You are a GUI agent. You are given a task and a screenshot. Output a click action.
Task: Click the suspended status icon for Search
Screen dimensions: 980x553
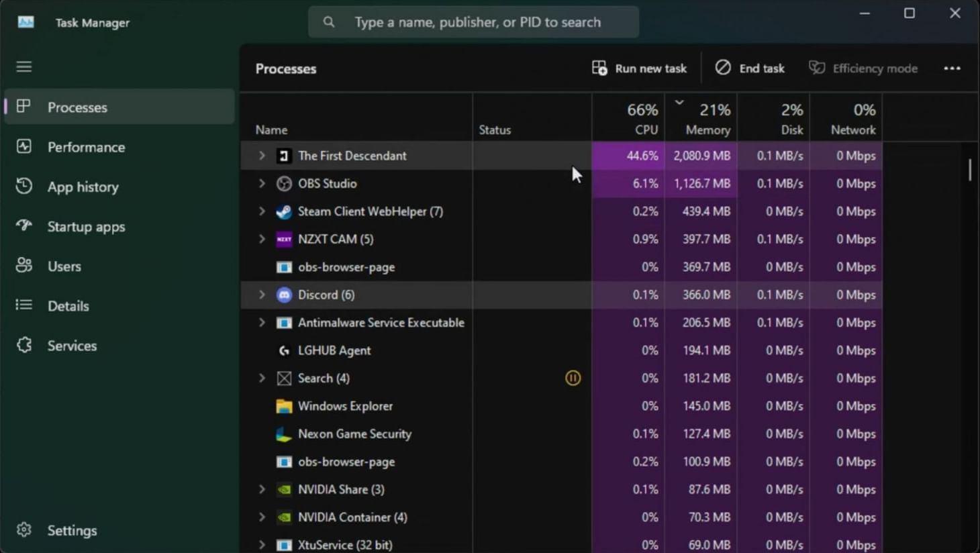[x=573, y=379]
